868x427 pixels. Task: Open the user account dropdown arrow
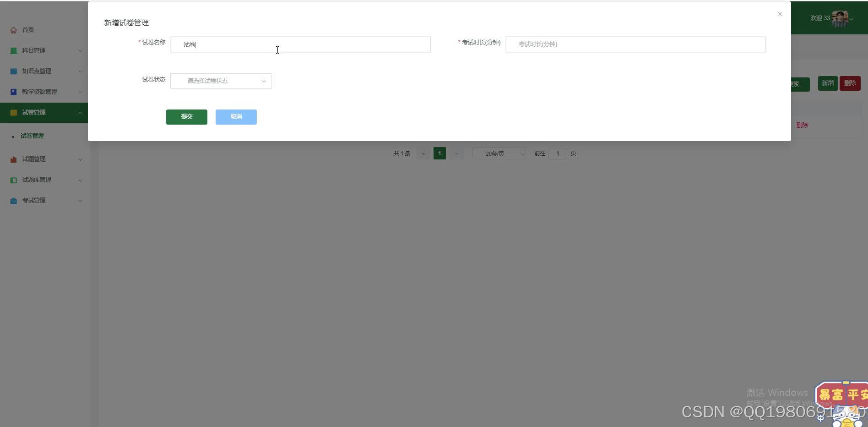pos(852,19)
